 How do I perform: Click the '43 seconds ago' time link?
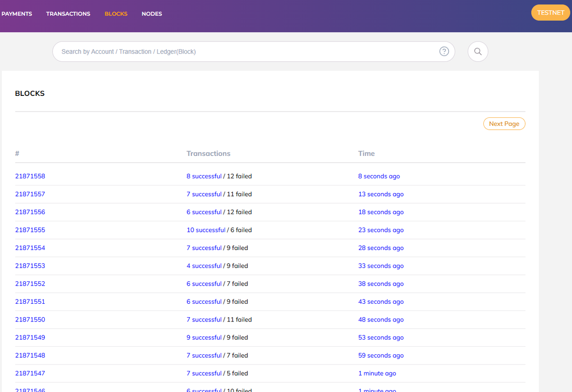[381, 302]
